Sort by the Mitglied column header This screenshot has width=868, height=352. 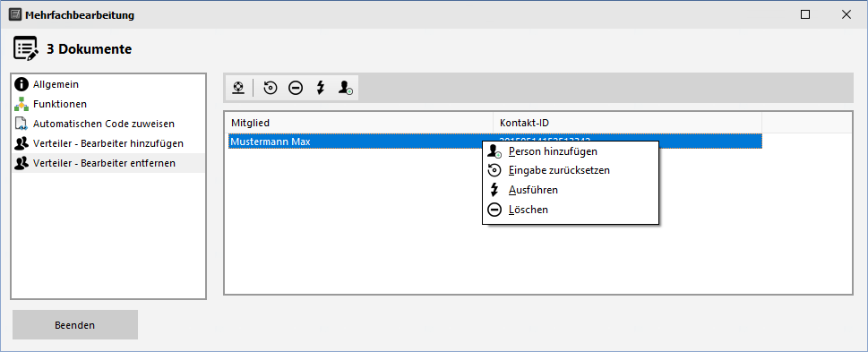click(x=359, y=123)
